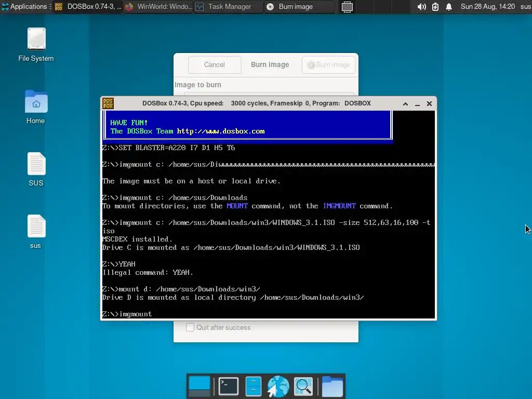The image size is (532, 399).
Task: Click 'The image must be on a host' line
Action: pos(191,181)
